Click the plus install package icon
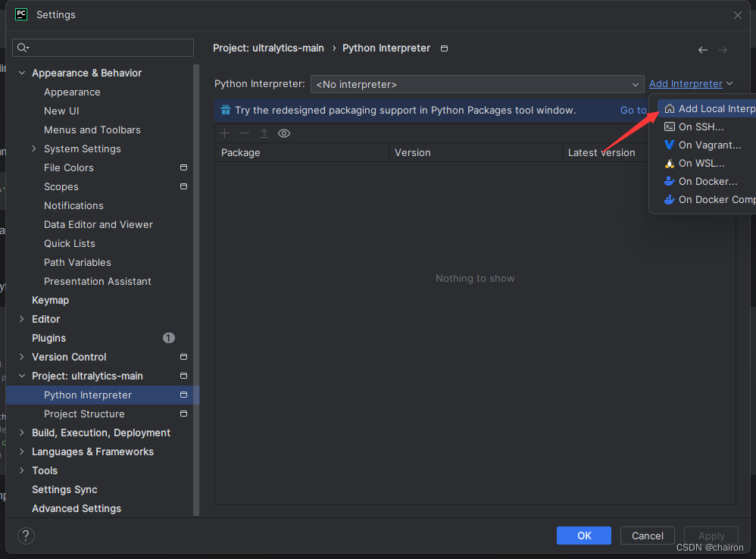The image size is (756, 559). [225, 133]
